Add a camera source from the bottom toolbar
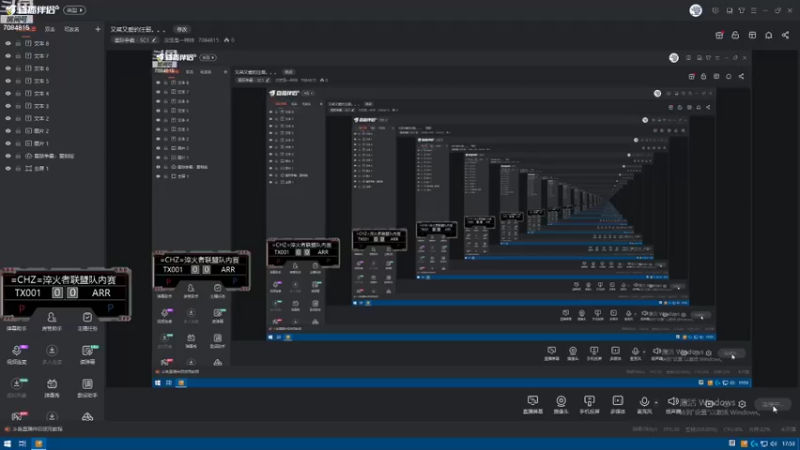This screenshot has width=800, height=450. (561, 404)
